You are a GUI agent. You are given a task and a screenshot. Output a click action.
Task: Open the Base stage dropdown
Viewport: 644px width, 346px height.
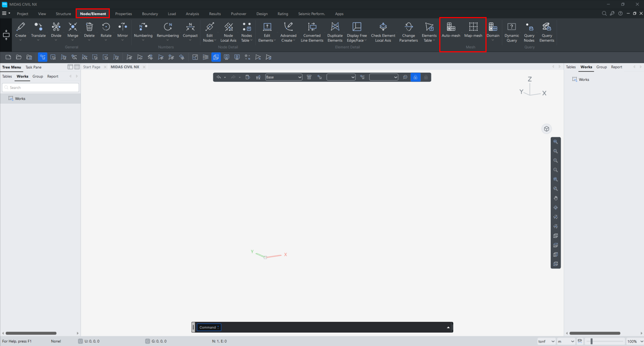[x=284, y=77]
